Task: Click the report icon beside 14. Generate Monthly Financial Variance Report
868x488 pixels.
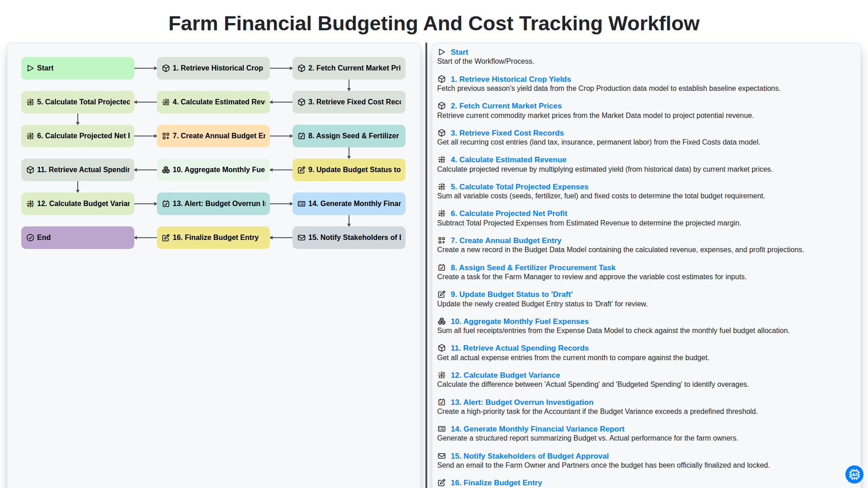Action: pyautogui.click(x=442, y=429)
